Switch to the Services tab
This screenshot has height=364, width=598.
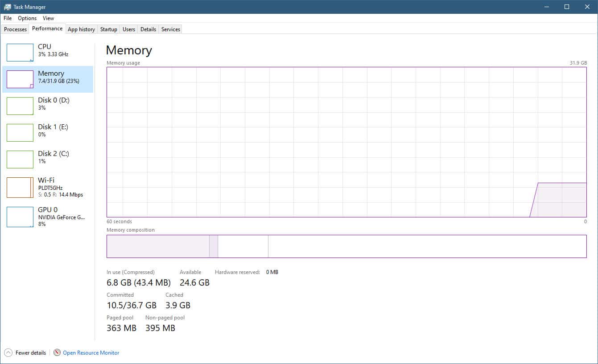click(171, 29)
